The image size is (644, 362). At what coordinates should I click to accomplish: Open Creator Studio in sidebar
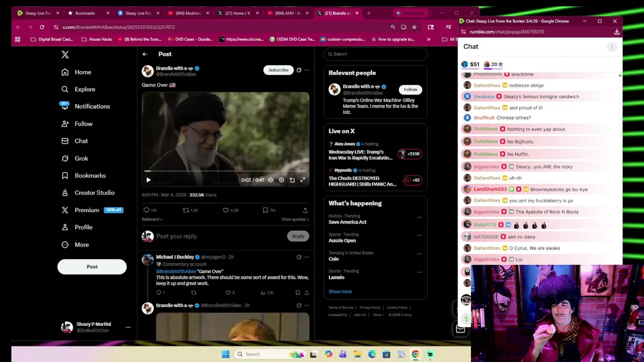pyautogui.click(x=88, y=193)
